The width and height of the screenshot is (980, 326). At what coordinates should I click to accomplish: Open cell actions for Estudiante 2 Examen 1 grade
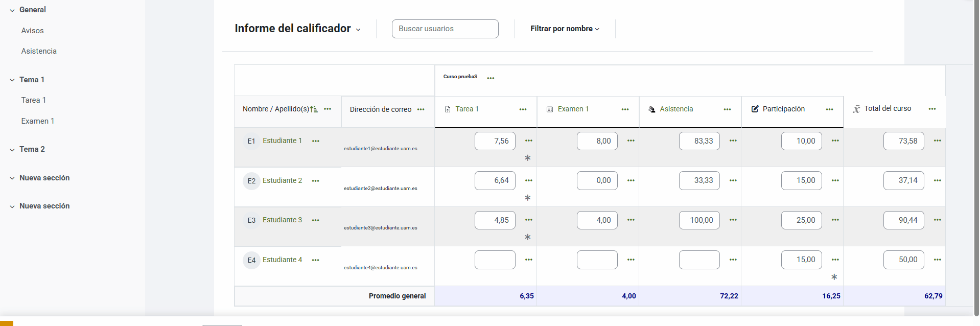pyautogui.click(x=631, y=180)
